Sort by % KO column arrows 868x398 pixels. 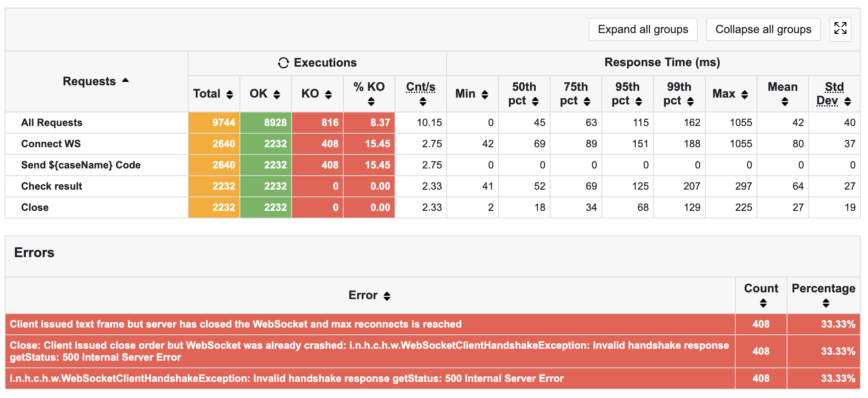pos(371,102)
